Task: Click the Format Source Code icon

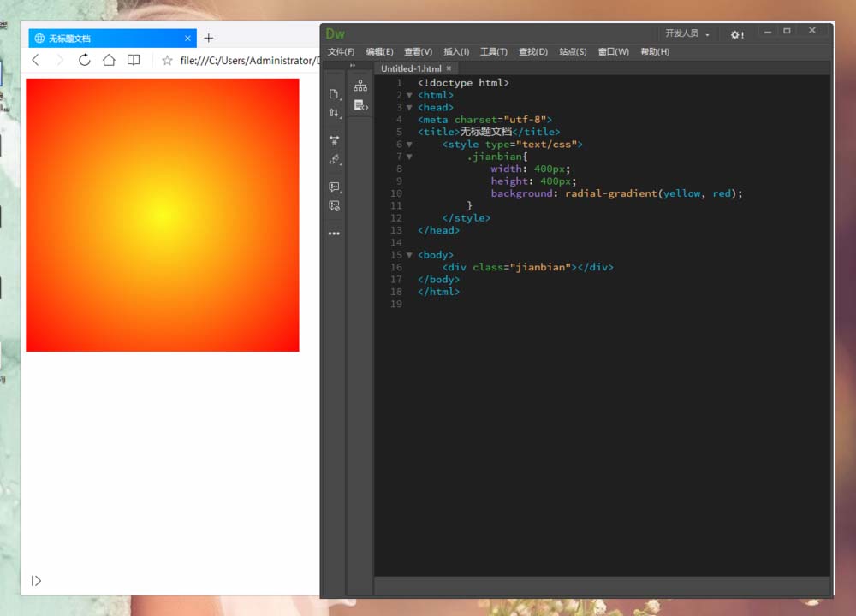Action: [334, 159]
